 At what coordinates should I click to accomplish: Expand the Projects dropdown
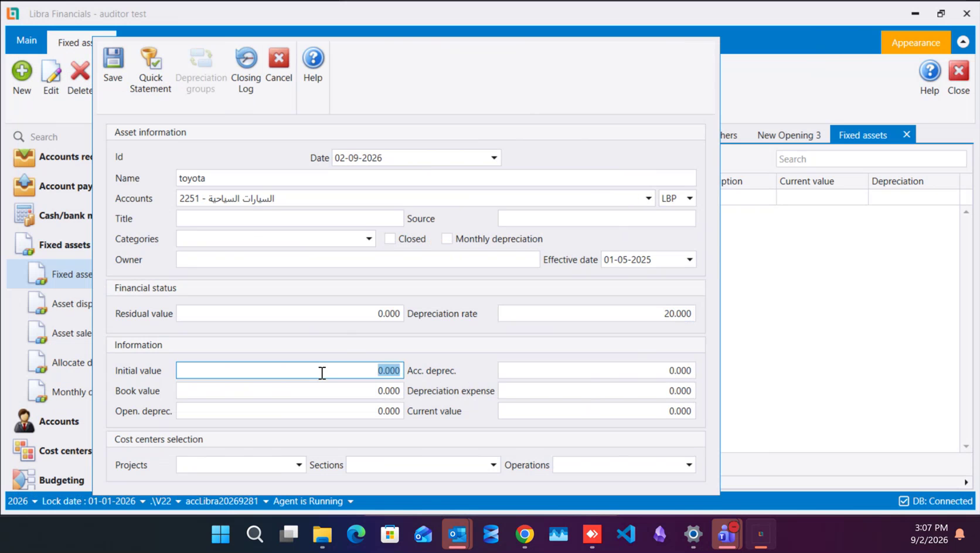point(299,465)
